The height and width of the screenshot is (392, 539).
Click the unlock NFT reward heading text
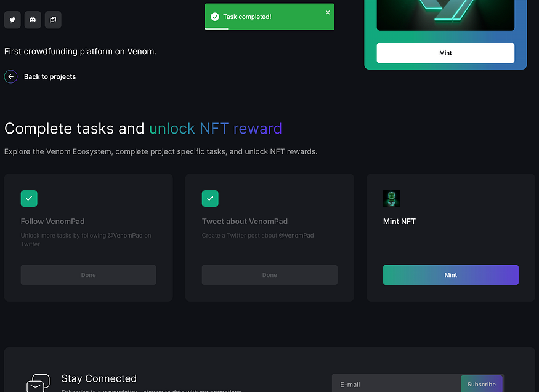click(x=216, y=129)
